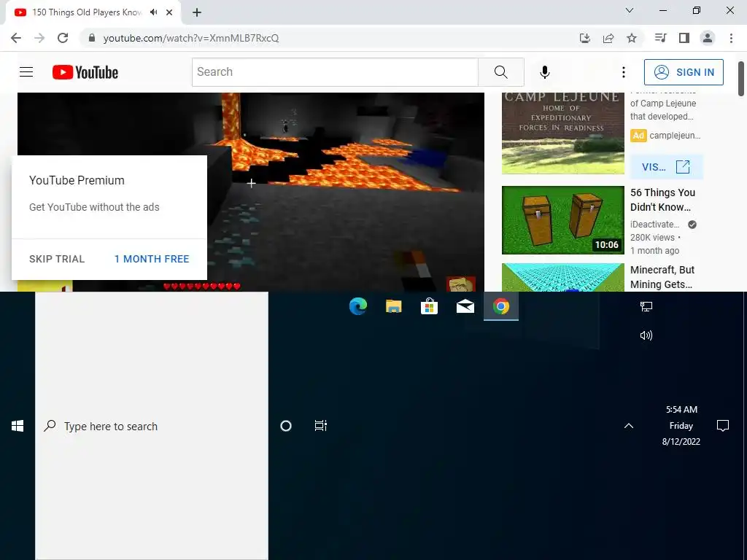Open media controls icon in Chrome toolbar
The width and height of the screenshot is (747, 560).
click(660, 38)
